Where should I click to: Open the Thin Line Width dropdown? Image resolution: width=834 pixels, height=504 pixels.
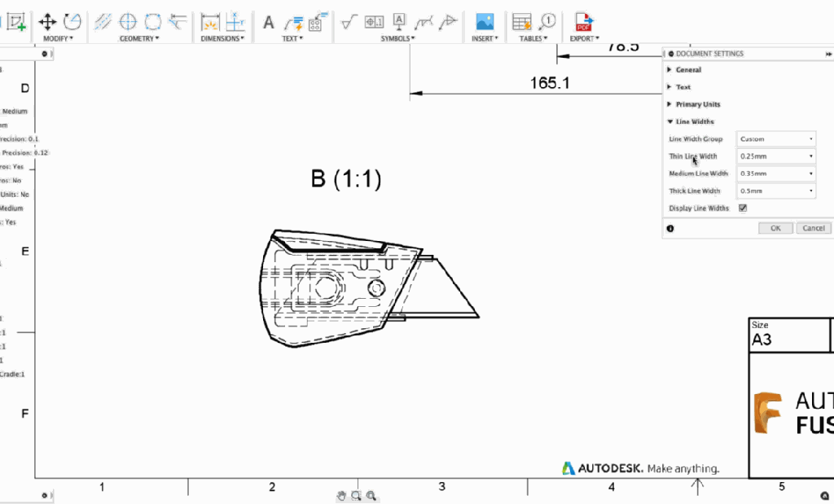[775, 156]
